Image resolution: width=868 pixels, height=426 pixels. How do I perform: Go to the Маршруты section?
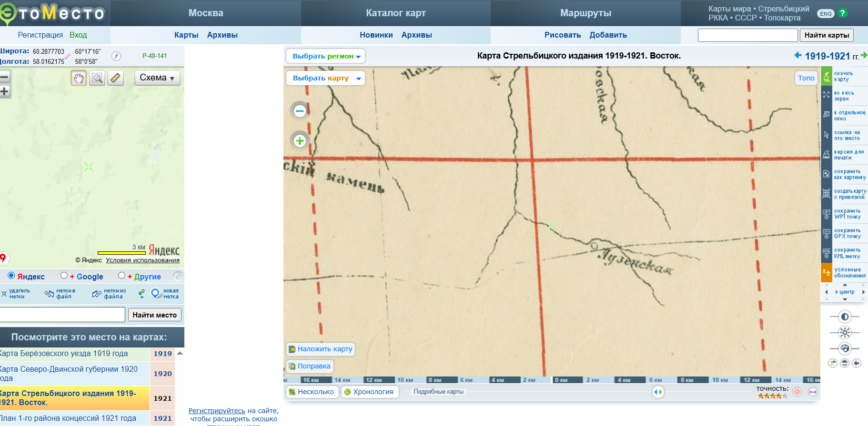tap(585, 13)
